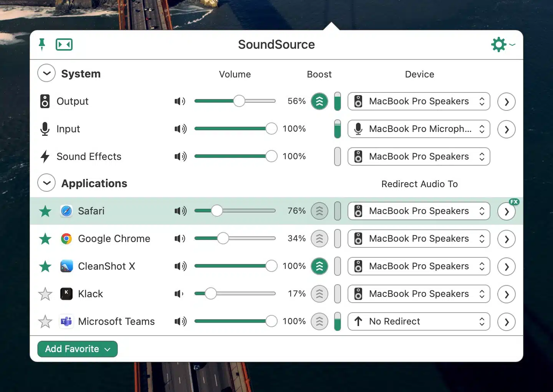The height and width of the screenshot is (392, 553).
Task: Pin the SoundSource window open
Action: click(42, 44)
